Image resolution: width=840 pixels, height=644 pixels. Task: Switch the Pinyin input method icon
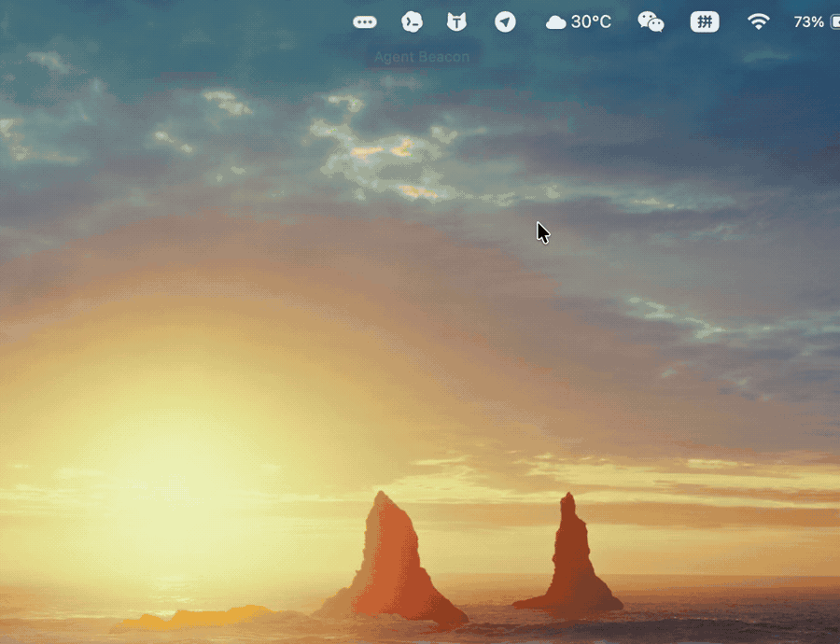[705, 22]
